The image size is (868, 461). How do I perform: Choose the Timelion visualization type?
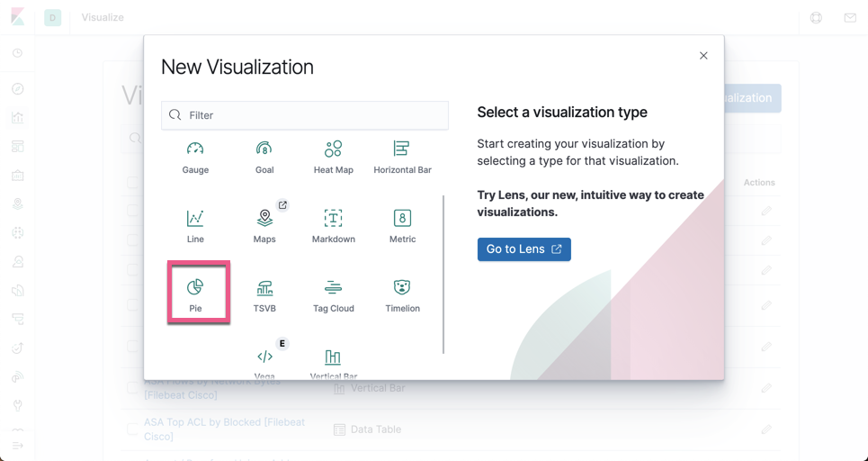402,296
